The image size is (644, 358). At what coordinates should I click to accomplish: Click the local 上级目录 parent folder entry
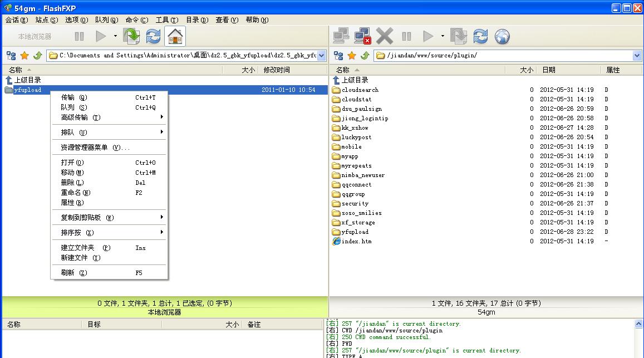point(23,80)
